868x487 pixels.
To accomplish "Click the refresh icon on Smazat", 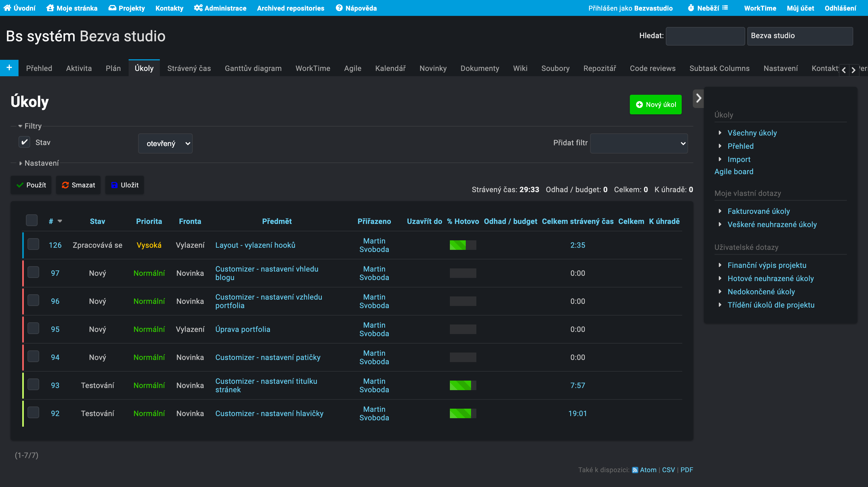I will [x=65, y=185].
